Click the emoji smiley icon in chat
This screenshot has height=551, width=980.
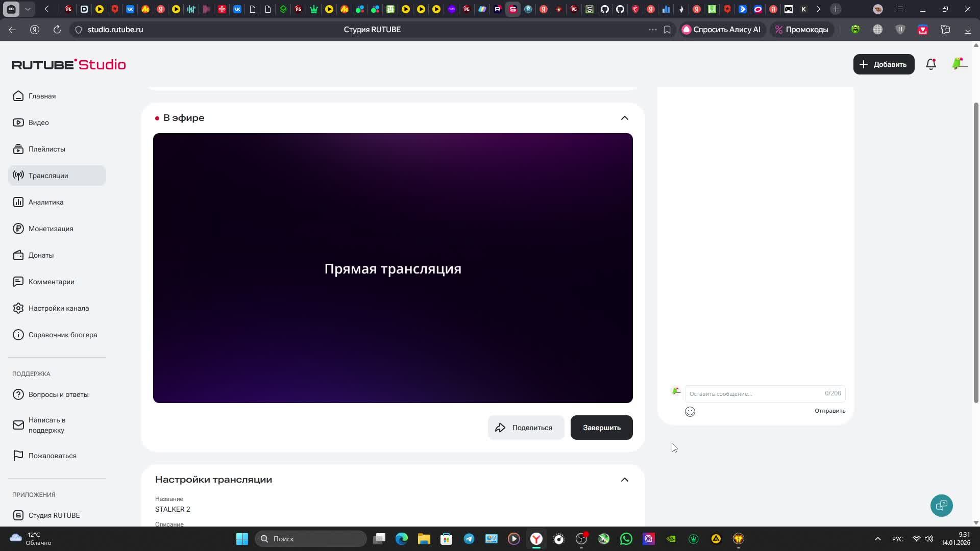click(x=690, y=412)
